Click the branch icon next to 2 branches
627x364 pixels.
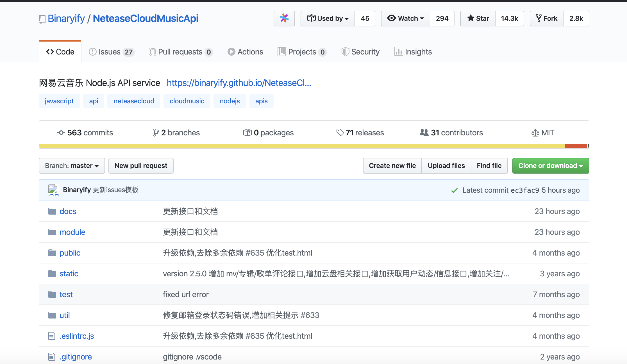(x=156, y=133)
